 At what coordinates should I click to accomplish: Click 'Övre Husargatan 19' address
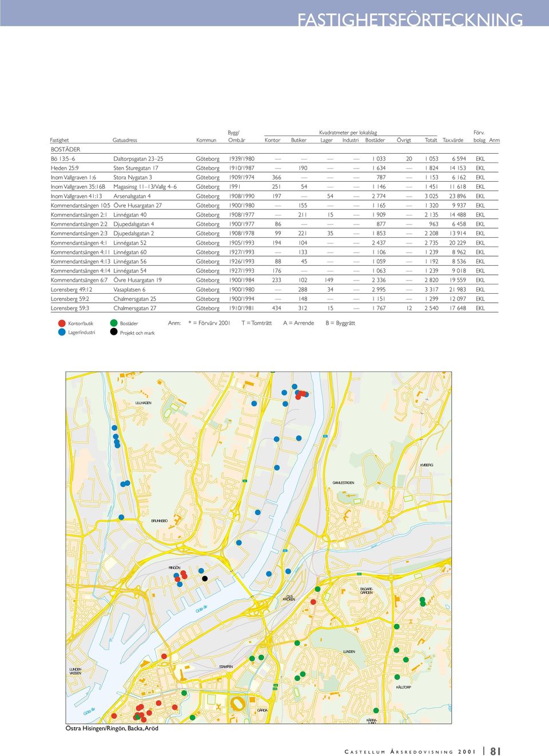click(137, 280)
